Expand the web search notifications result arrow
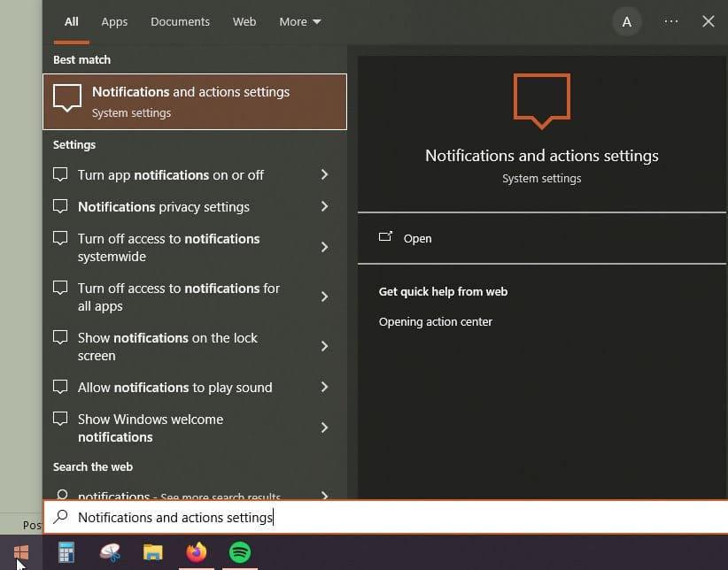The height and width of the screenshot is (570, 728). (x=324, y=496)
